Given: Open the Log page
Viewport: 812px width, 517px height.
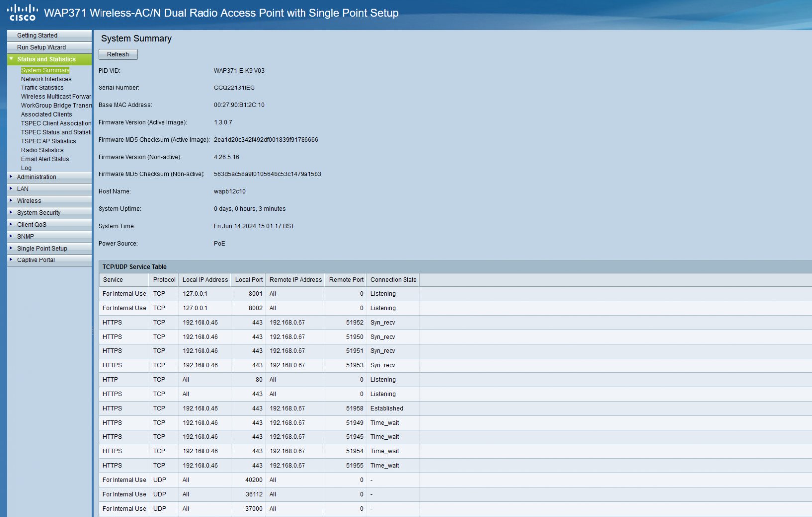Looking at the screenshot, I should tap(26, 168).
